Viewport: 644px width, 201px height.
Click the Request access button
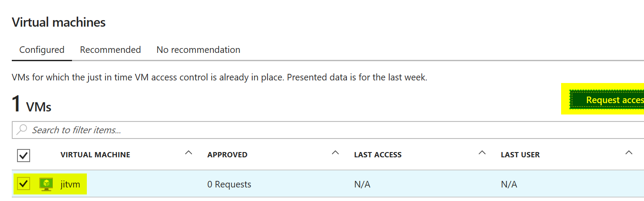(607, 100)
